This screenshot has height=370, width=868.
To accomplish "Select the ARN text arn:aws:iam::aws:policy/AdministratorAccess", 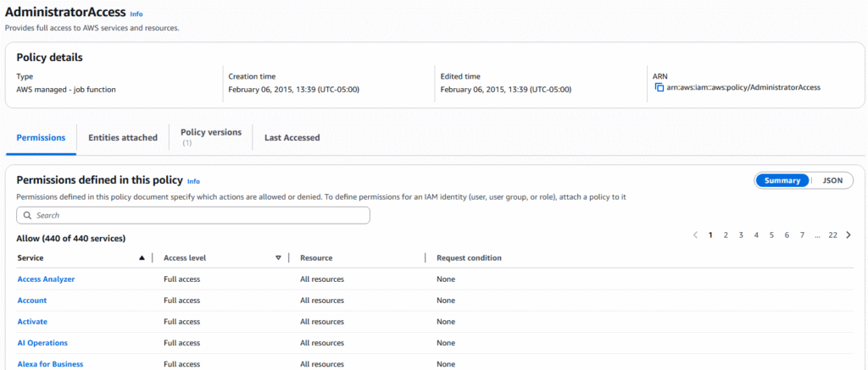I will pos(743,87).
